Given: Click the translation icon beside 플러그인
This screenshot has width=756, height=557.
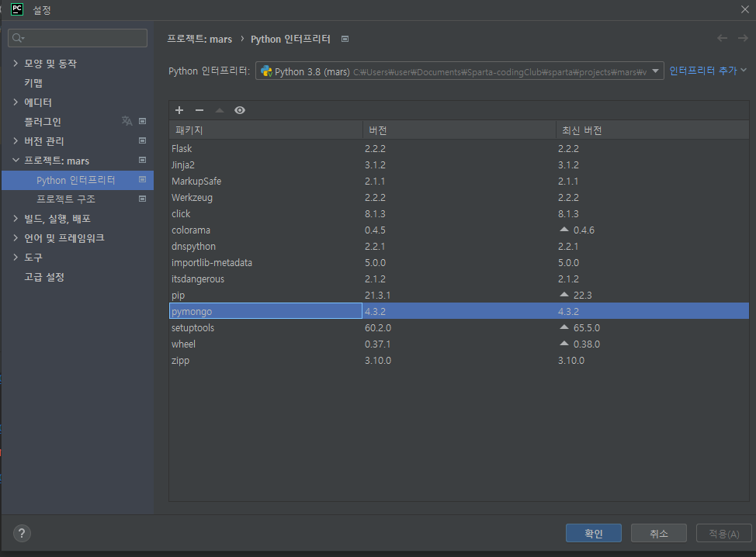Looking at the screenshot, I should click(127, 121).
